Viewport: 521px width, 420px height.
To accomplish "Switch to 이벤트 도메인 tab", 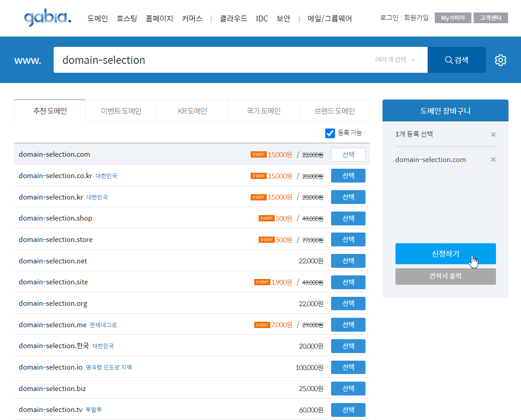I will point(121,111).
